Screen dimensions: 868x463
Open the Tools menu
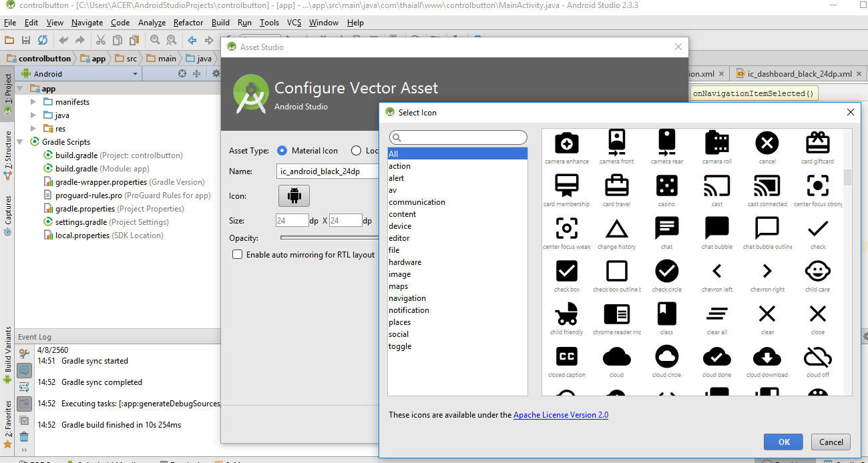coord(269,23)
